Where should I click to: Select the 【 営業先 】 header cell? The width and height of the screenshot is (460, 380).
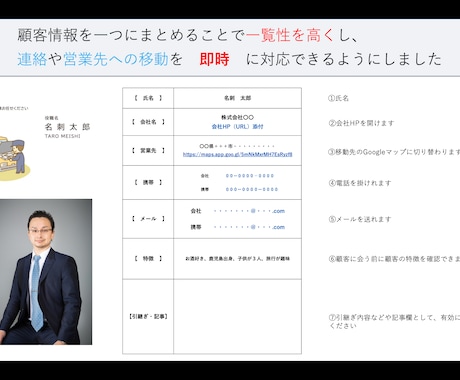[x=148, y=151]
